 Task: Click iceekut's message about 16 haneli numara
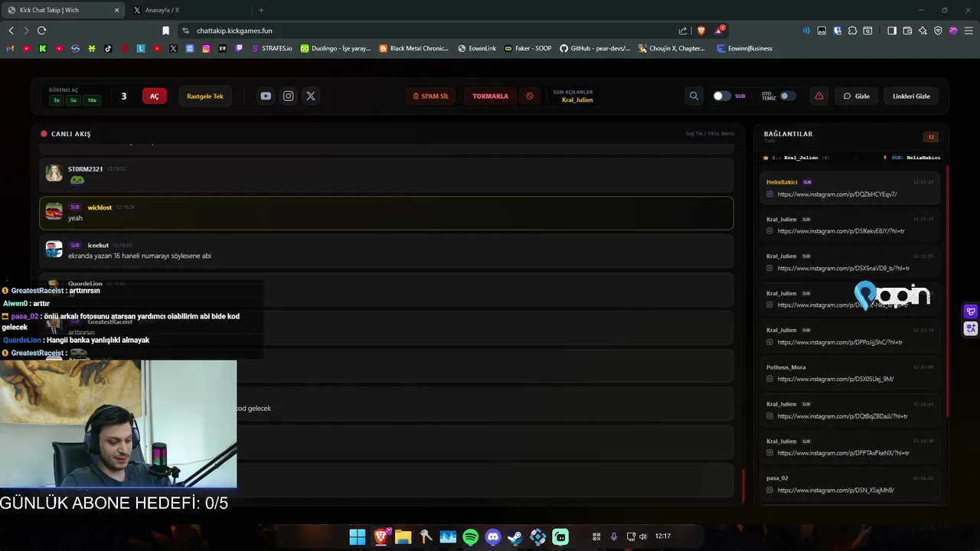387,251
